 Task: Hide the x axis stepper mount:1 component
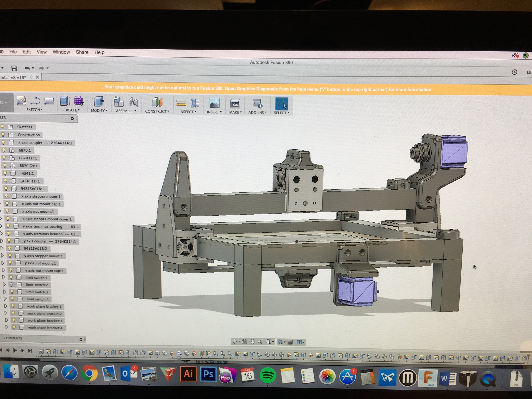[x=7, y=196]
